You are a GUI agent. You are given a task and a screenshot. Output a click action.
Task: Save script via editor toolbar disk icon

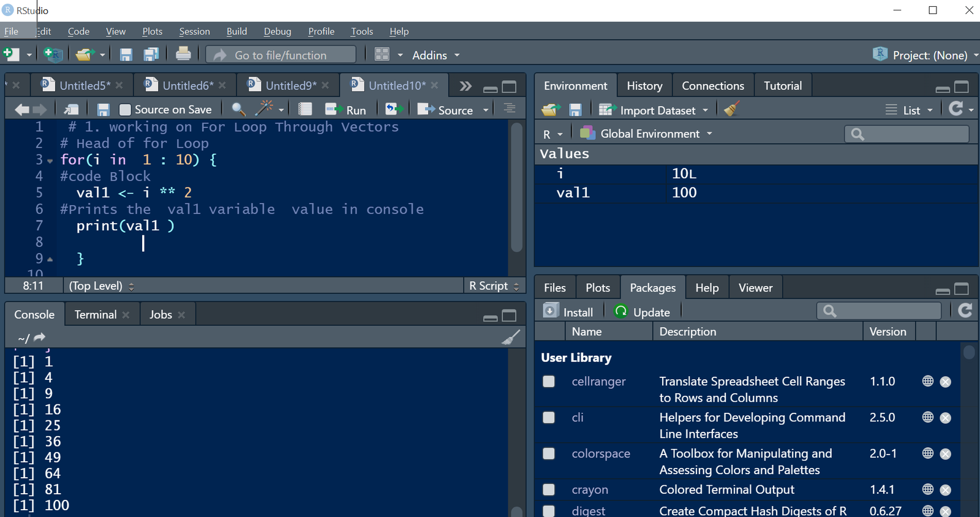[104, 110]
